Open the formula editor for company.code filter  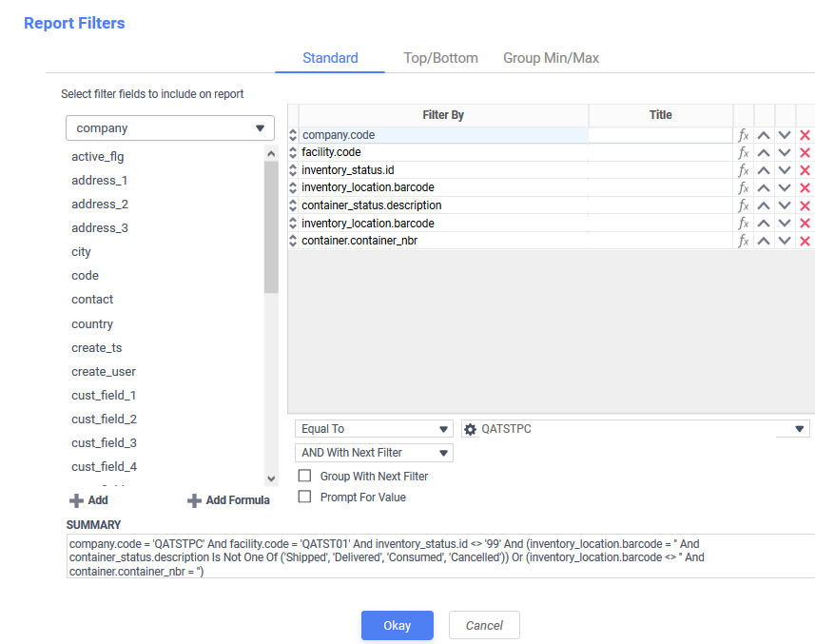pos(743,134)
